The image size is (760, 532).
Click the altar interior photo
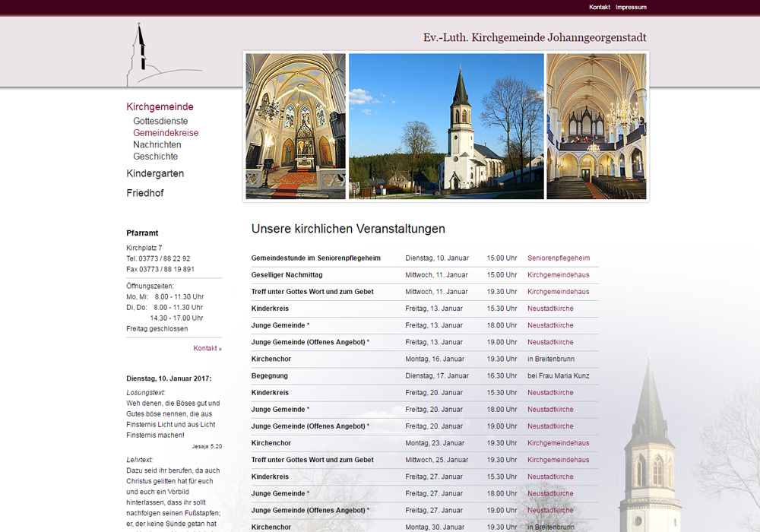coord(296,126)
